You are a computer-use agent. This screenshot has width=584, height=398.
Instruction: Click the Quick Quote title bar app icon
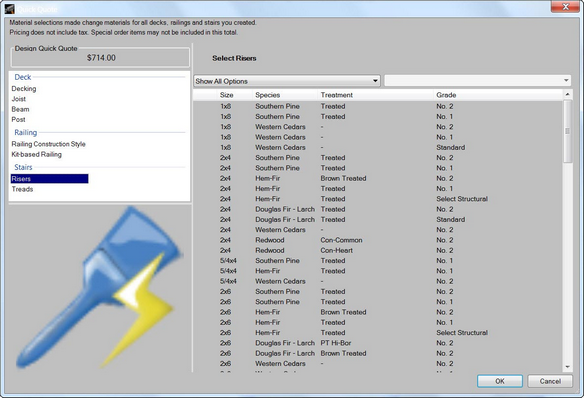pos(9,9)
